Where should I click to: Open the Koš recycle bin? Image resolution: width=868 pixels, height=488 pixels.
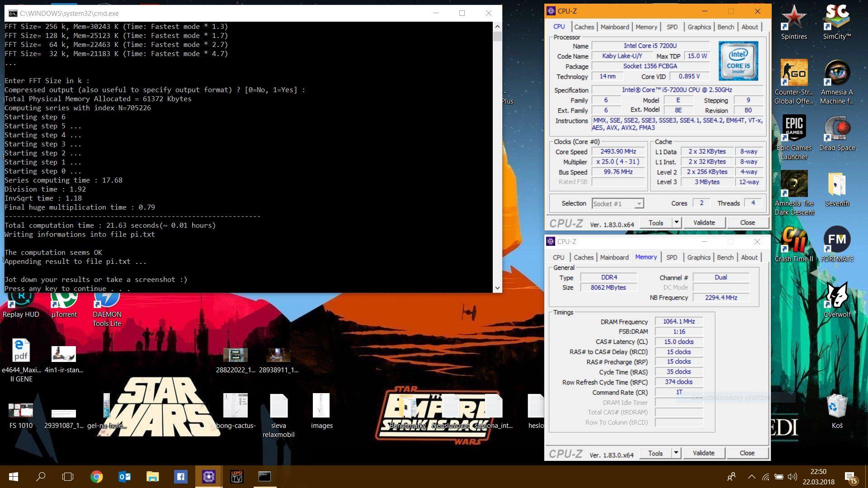point(837,411)
